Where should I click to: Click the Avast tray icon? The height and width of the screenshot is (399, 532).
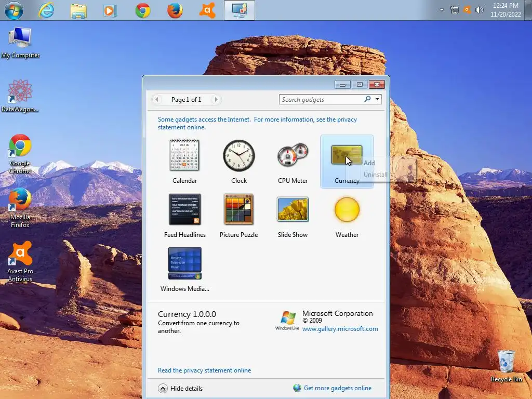[467, 10]
